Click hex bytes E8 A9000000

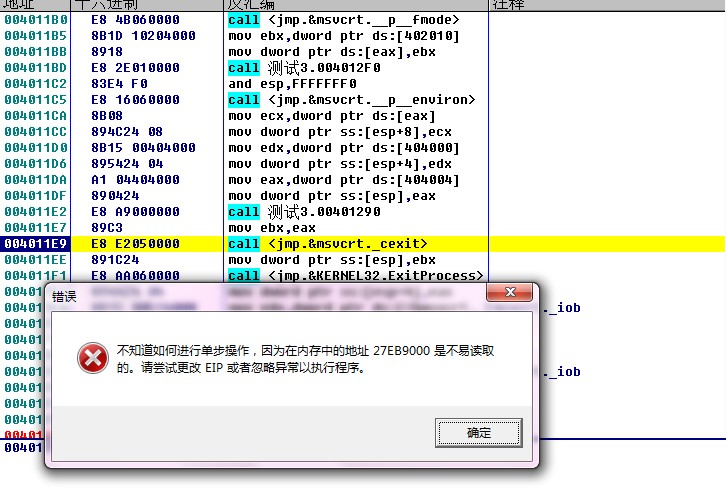135,212
